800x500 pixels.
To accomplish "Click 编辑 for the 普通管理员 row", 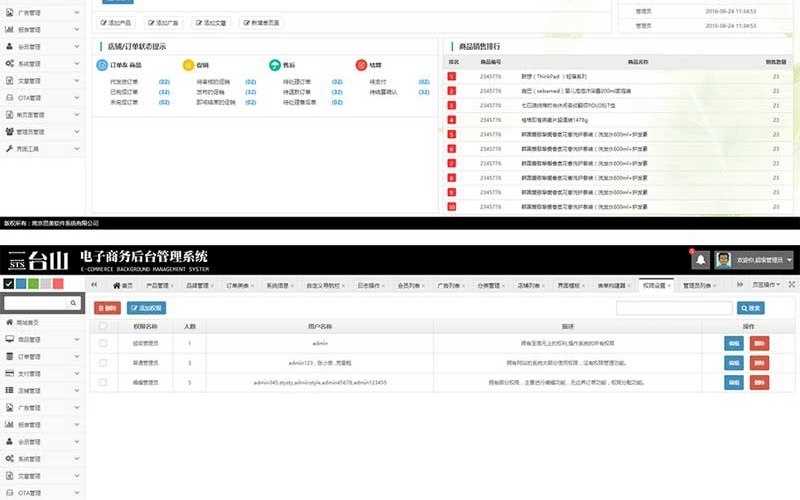I will click(x=734, y=363).
